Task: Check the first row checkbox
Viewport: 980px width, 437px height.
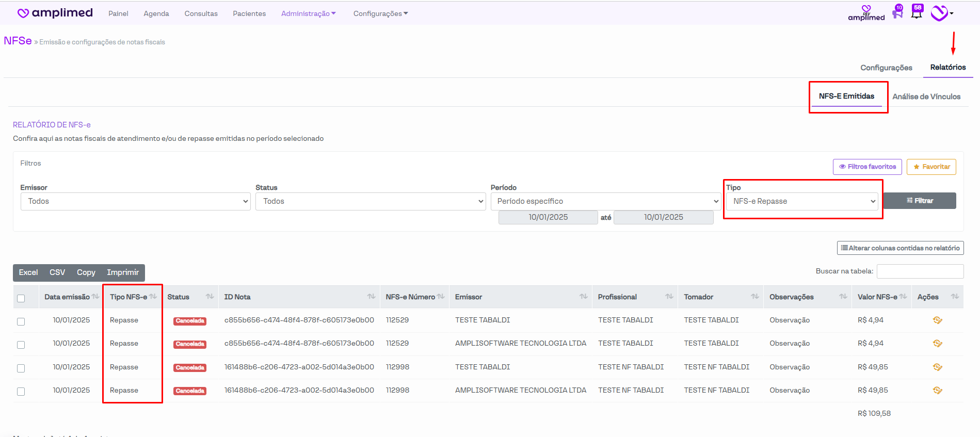Action: pyautogui.click(x=21, y=321)
